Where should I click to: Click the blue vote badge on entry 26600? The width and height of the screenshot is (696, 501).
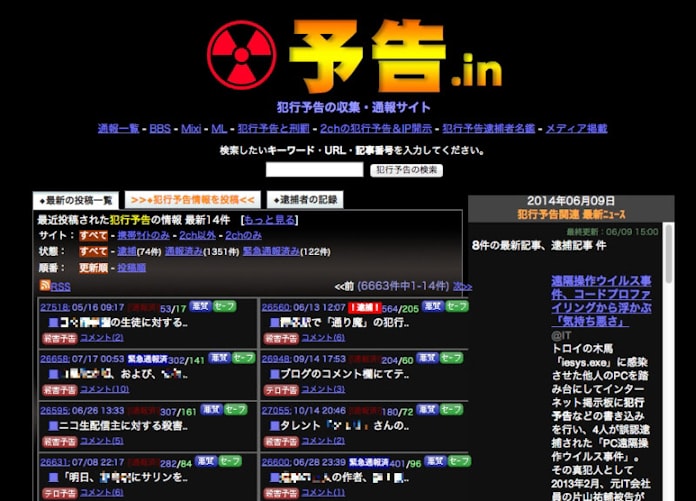435,461
